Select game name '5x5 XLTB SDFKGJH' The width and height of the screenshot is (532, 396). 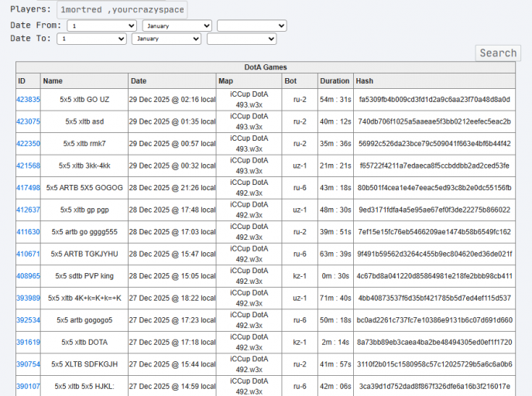tap(84, 364)
